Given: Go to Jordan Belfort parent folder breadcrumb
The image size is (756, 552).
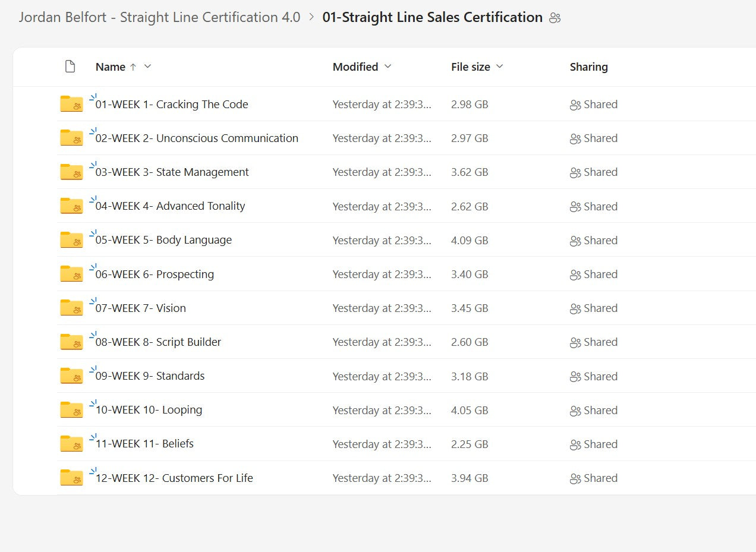Looking at the screenshot, I should pos(159,17).
